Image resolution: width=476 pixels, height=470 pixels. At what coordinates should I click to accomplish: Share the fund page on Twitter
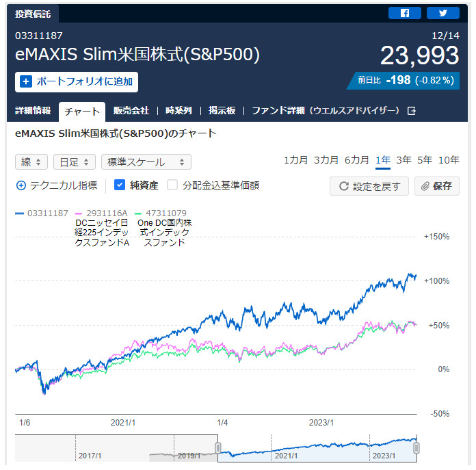coord(443,13)
